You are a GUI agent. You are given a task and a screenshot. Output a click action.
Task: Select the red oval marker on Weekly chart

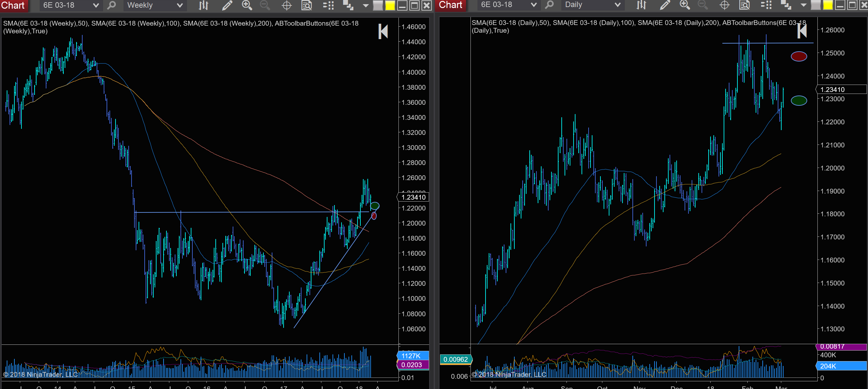coord(374,216)
